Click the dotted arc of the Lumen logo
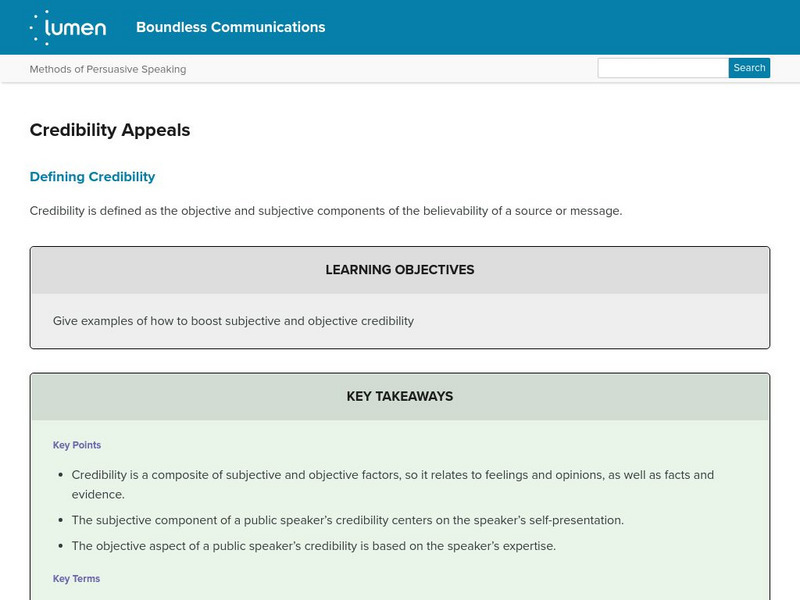Viewport: 800px width, 600px height. point(38,28)
